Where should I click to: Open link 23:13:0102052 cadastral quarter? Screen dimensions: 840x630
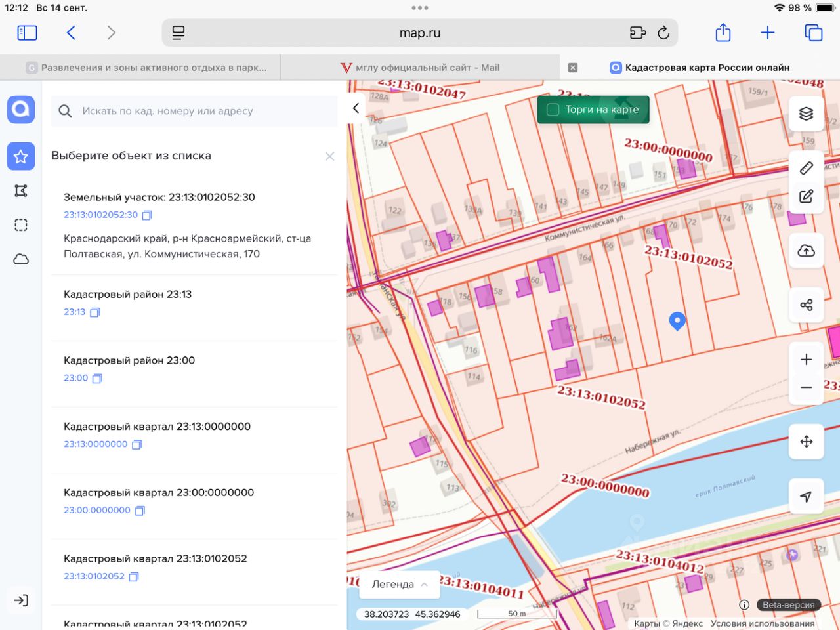point(94,576)
